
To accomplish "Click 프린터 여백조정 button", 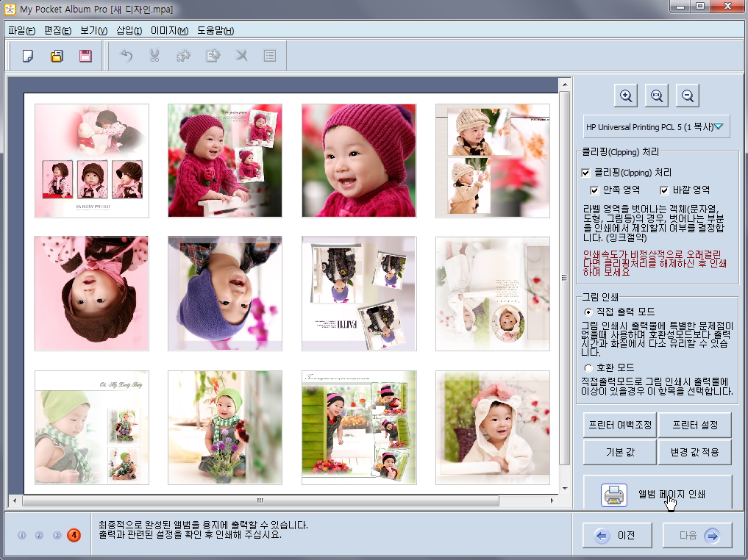I will pyautogui.click(x=620, y=425).
